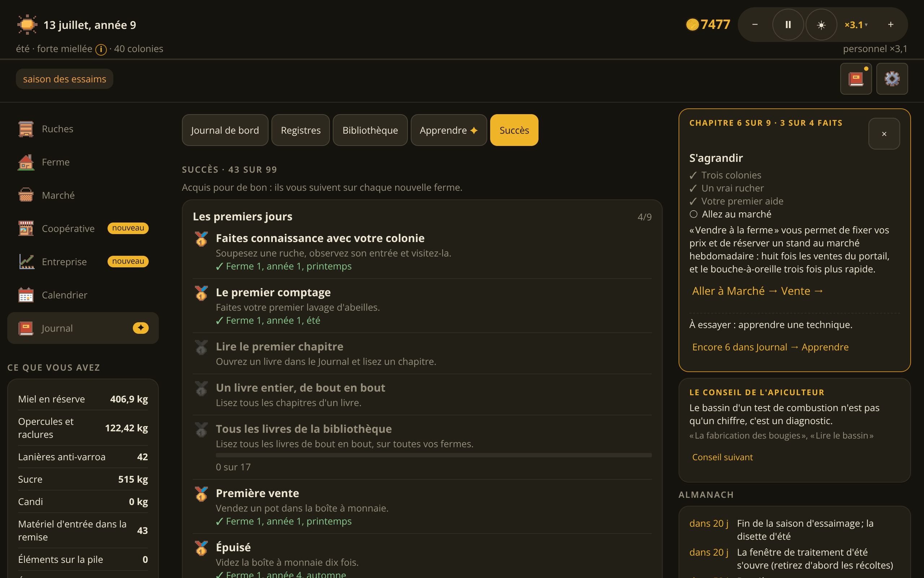Screen dimensions: 924x578
Task: Open the Ferme farmhouse section
Action: pyautogui.click(x=83, y=162)
